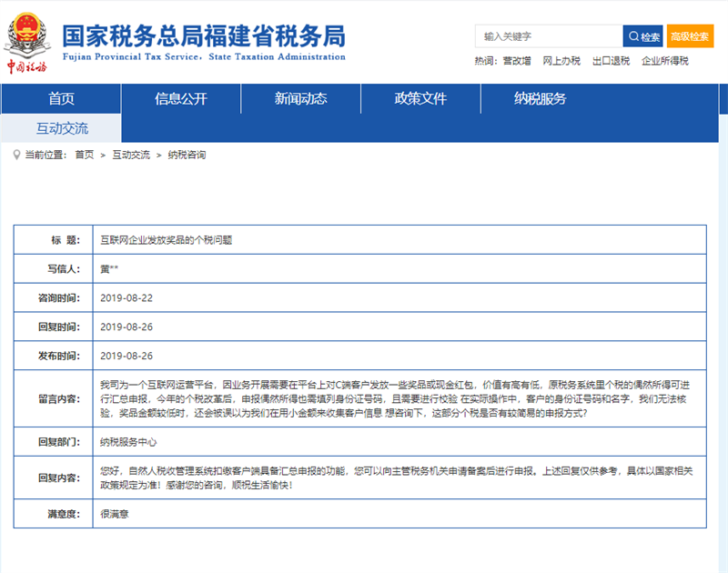The image size is (728, 573).
Task: Select the highlighted 互动交流 navigation tab
Action: click(61, 128)
